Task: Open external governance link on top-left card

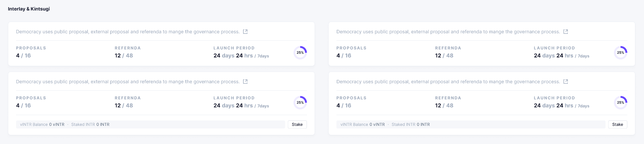Action: 246,32
